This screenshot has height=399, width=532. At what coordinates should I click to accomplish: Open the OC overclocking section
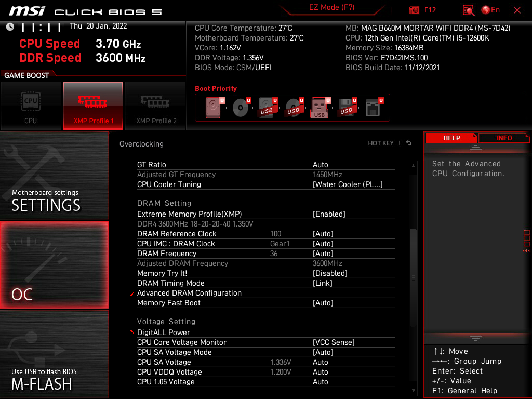pos(54,265)
